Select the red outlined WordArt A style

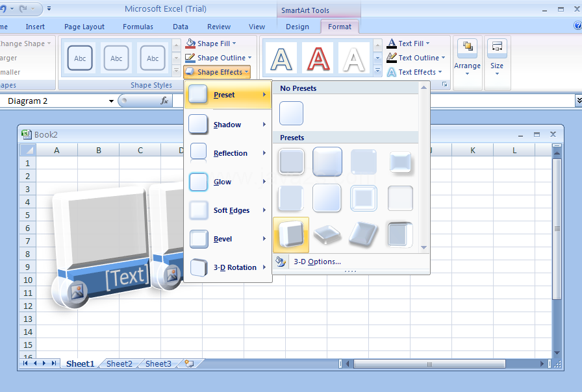click(318, 58)
